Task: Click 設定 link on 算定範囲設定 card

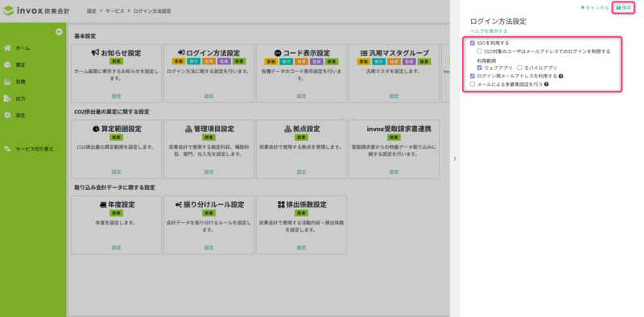Action: 116,171
